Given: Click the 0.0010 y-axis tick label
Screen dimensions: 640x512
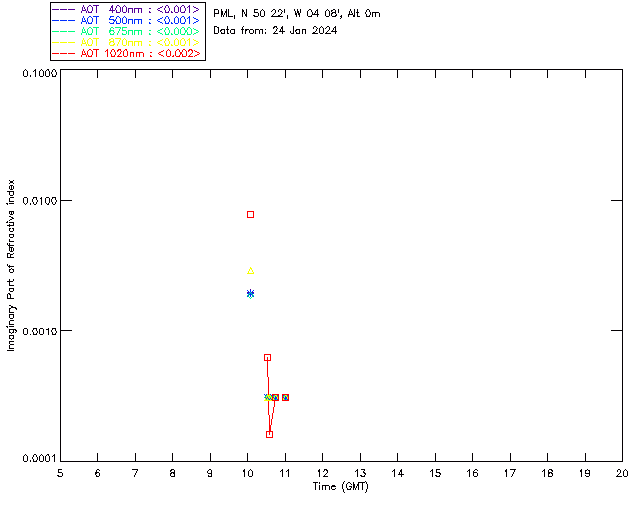Looking at the screenshot, I should click(40, 331).
